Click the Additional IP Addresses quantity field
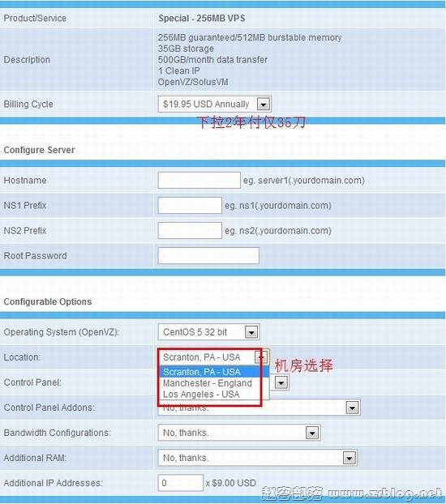 coord(181,483)
